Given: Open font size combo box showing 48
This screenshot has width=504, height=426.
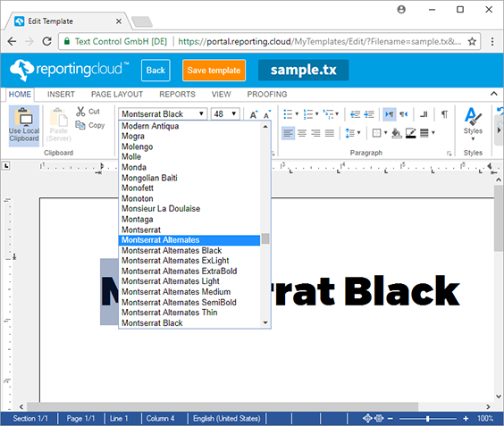Looking at the screenshot, I should (x=225, y=114).
